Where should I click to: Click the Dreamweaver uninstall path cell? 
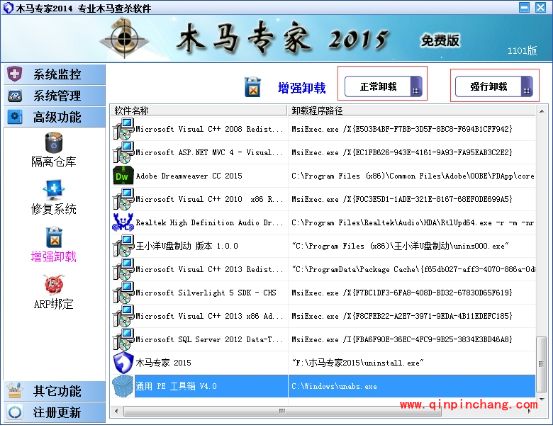412,176
